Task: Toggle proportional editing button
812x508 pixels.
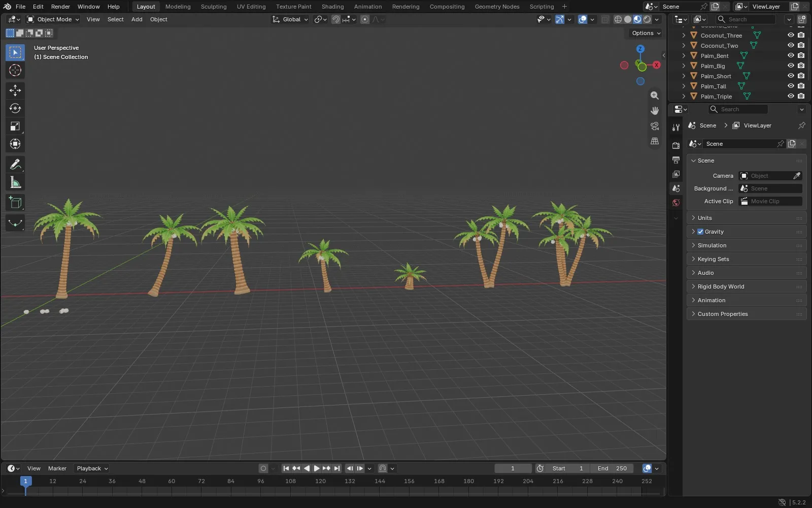Action: coord(365,19)
